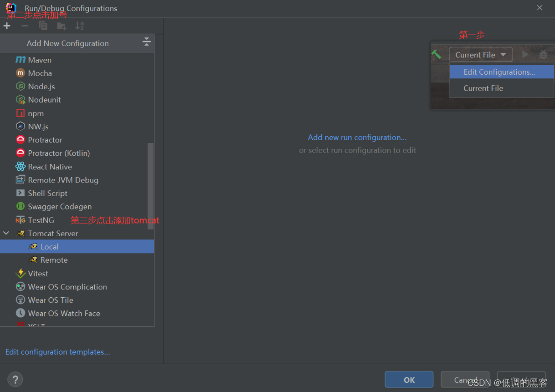555x392 pixels.
Task: Click the Maven icon in the list
Action: tap(21, 59)
